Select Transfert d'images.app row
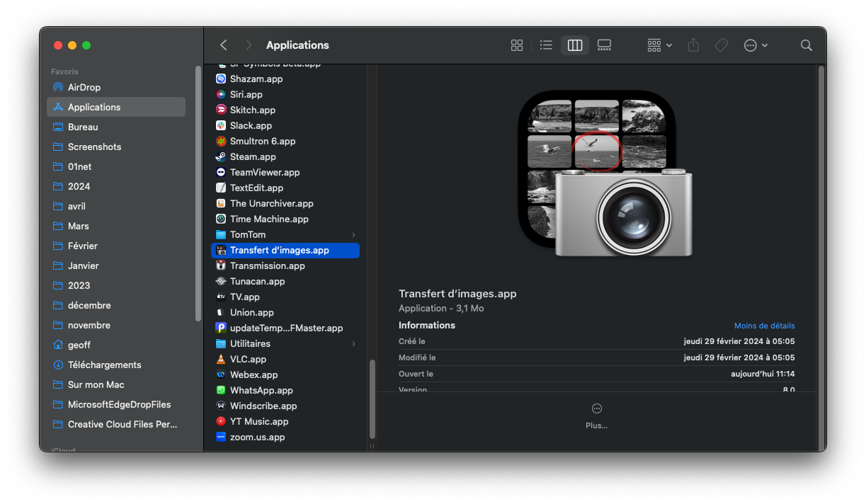The width and height of the screenshot is (866, 504). 285,250
